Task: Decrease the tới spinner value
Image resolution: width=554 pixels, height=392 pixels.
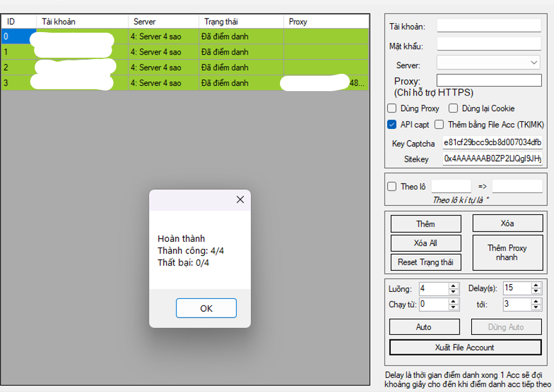Action: [x=535, y=307]
